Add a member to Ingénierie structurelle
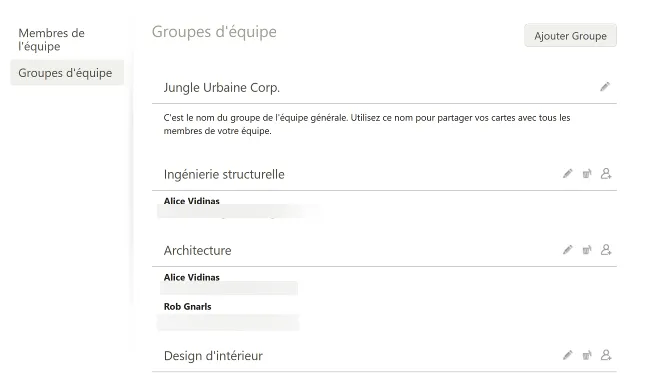This screenshot has height=387, width=650. [x=606, y=174]
